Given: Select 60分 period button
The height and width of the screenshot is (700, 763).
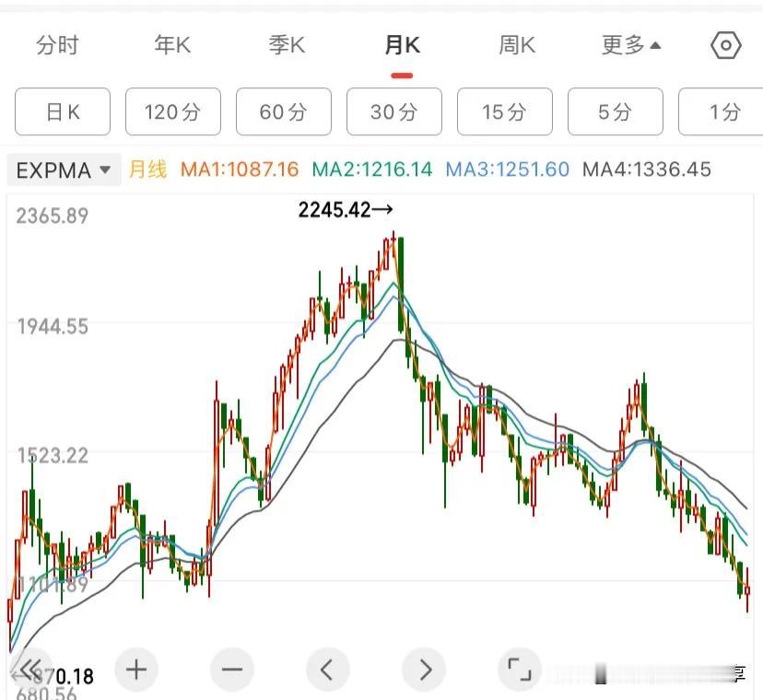Looking at the screenshot, I should click(284, 111).
